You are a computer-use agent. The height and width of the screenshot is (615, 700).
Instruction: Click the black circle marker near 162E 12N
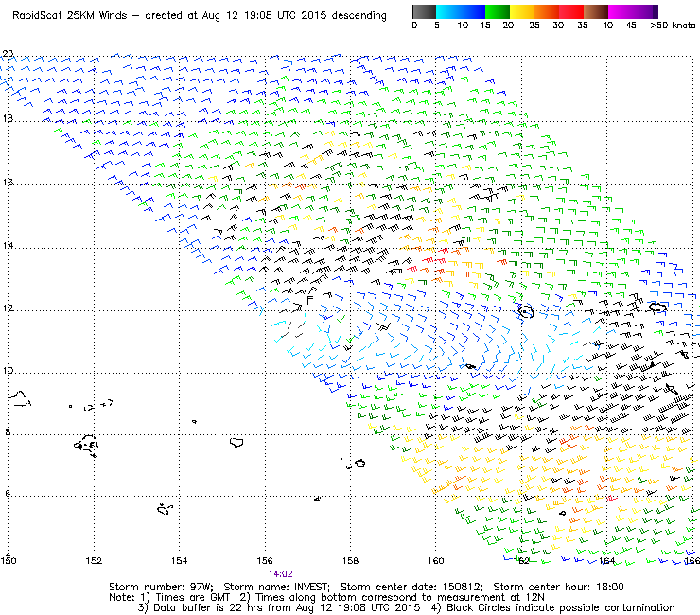[x=526, y=311]
